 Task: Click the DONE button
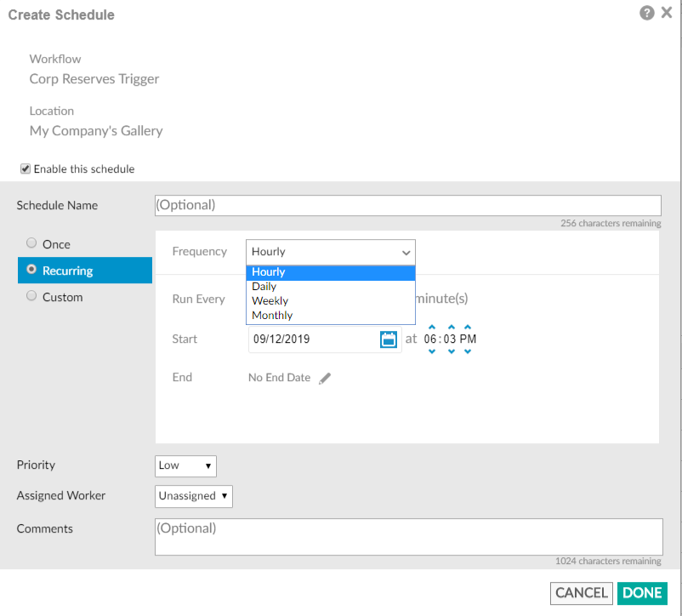click(x=642, y=593)
